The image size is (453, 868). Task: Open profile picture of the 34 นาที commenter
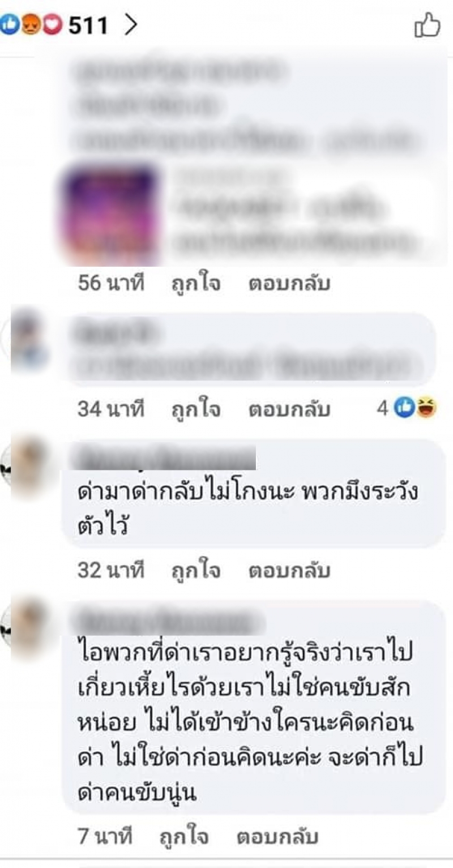28,339
